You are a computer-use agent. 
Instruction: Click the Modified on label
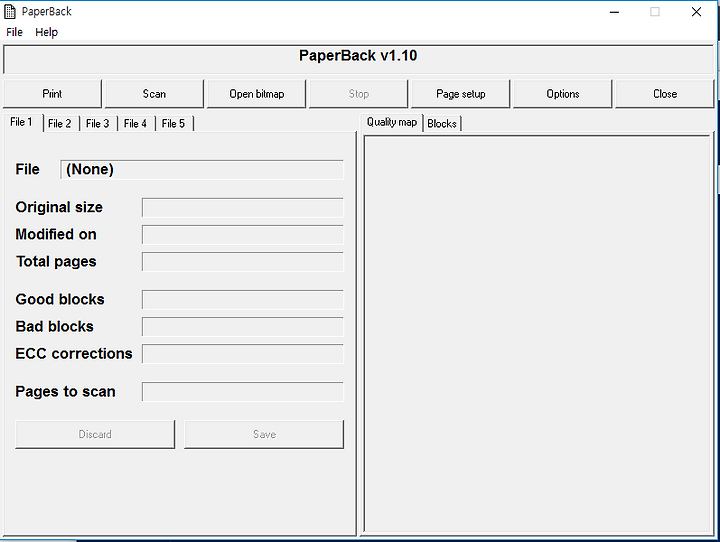[56, 235]
